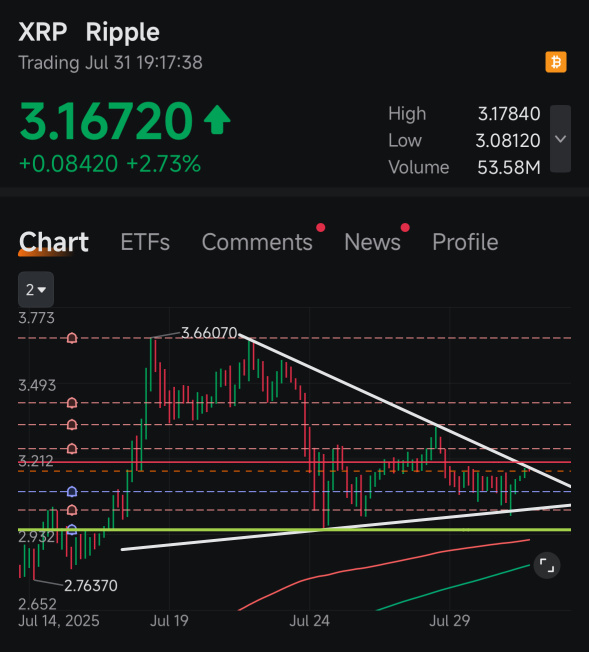Open the chart interval dropdown labeled 2

(36, 289)
